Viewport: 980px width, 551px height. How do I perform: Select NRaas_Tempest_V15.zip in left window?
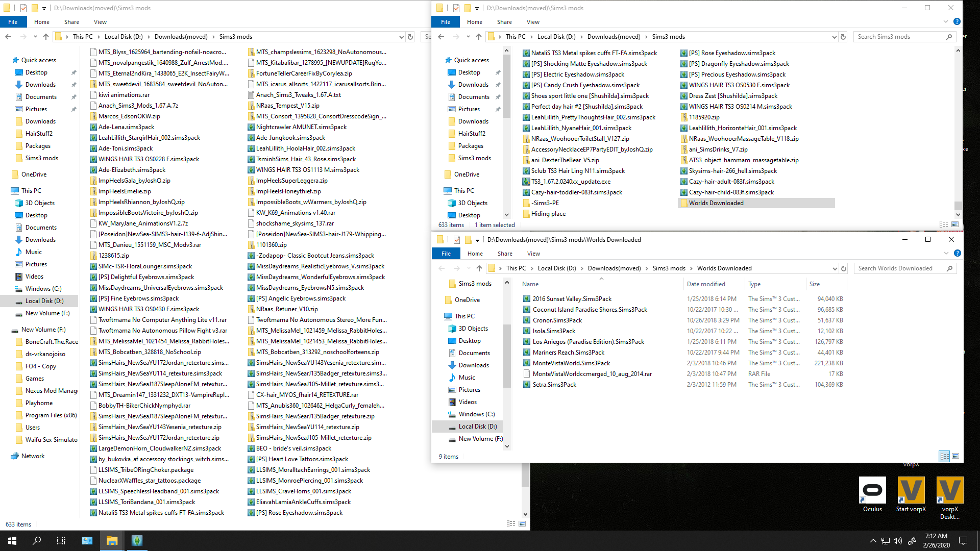pos(287,106)
